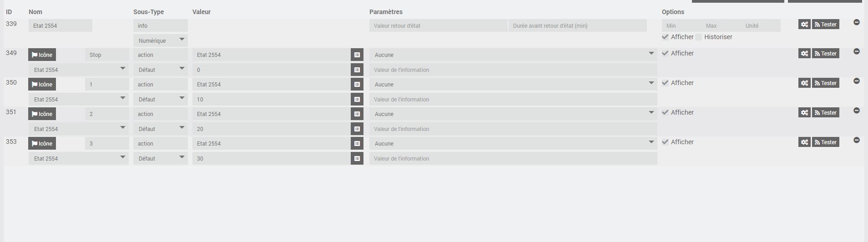
Task: Remove command 349 with minus icon
Action: pos(857,51)
